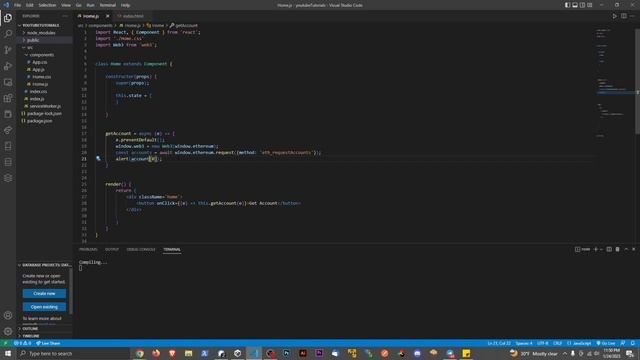Open Brave browser from the taskbar

[172, 353]
